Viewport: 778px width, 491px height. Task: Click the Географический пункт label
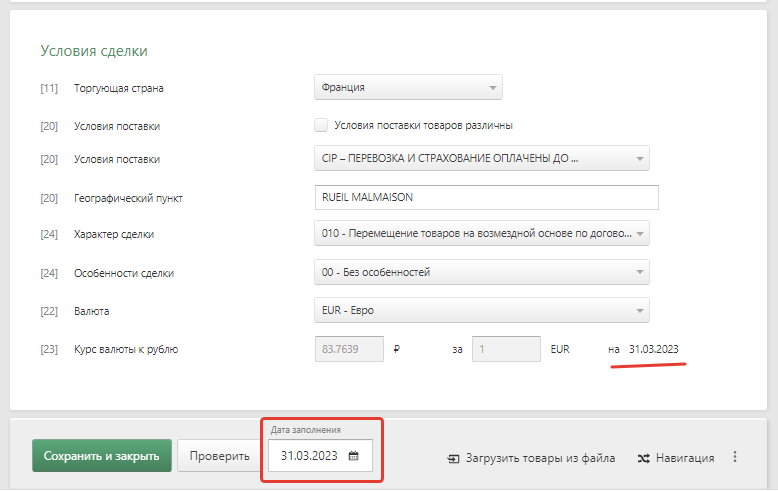coord(128,198)
